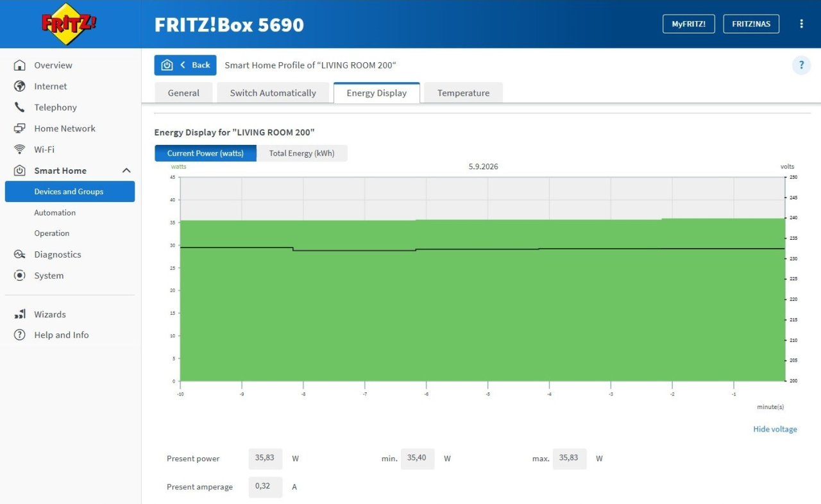Click the Wi-Fi signal icon
821x504 pixels.
coord(20,149)
